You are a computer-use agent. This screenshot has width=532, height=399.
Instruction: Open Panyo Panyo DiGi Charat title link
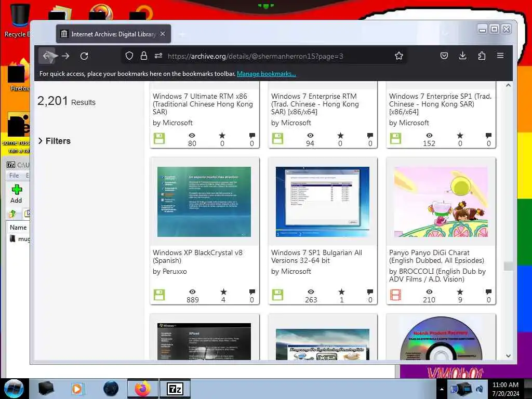436,257
